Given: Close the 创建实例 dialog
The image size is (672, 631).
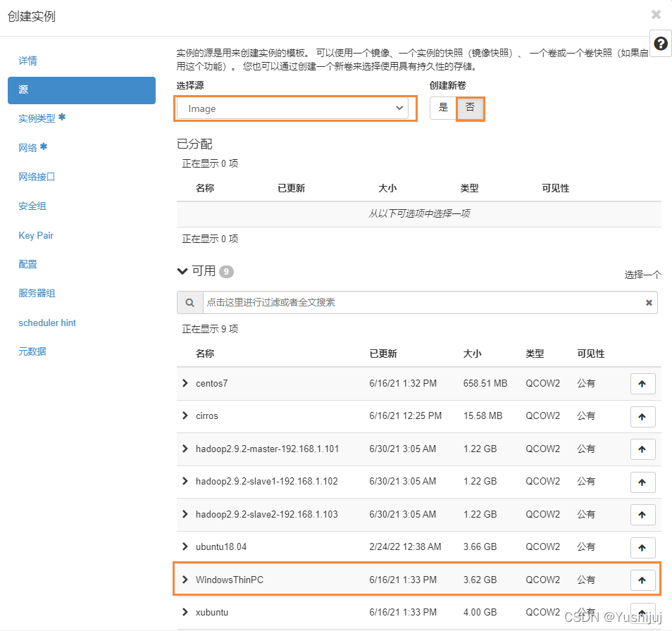Looking at the screenshot, I should point(656,15).
